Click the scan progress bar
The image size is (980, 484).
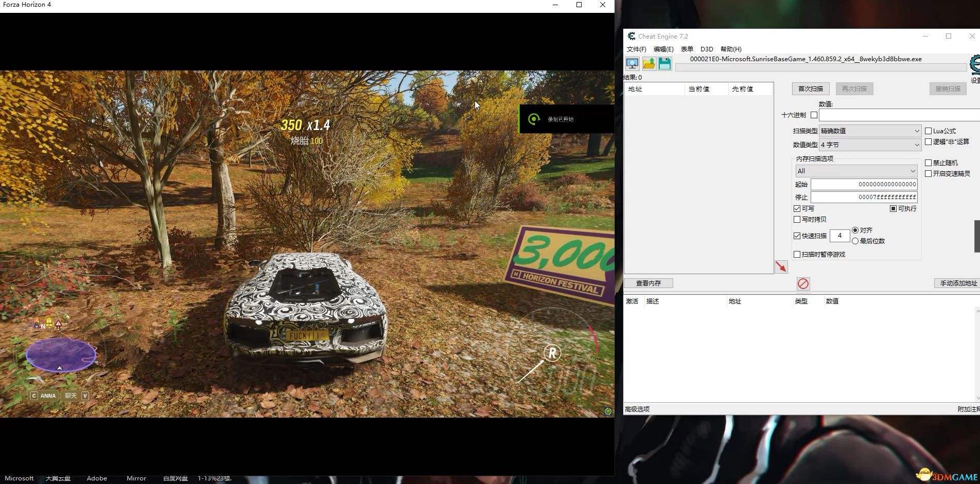point(821,67)
